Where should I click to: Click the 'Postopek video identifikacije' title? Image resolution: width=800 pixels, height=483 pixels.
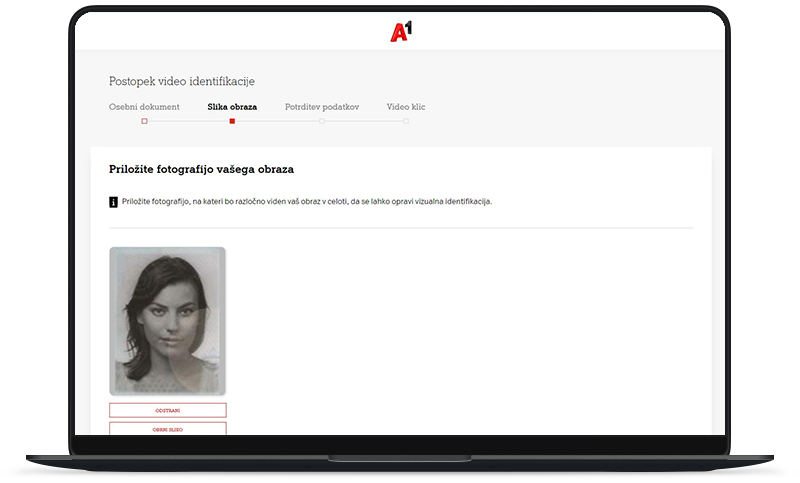point(182,82)
